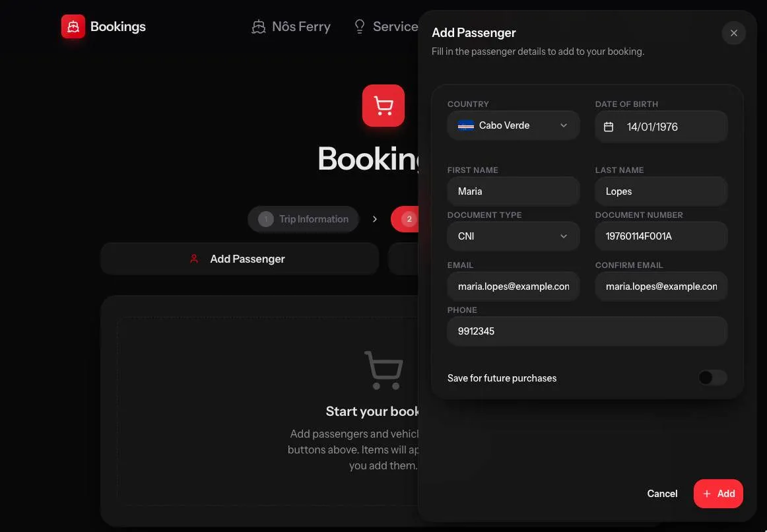
Task: Click the Email input field
Action: (514, 286)
